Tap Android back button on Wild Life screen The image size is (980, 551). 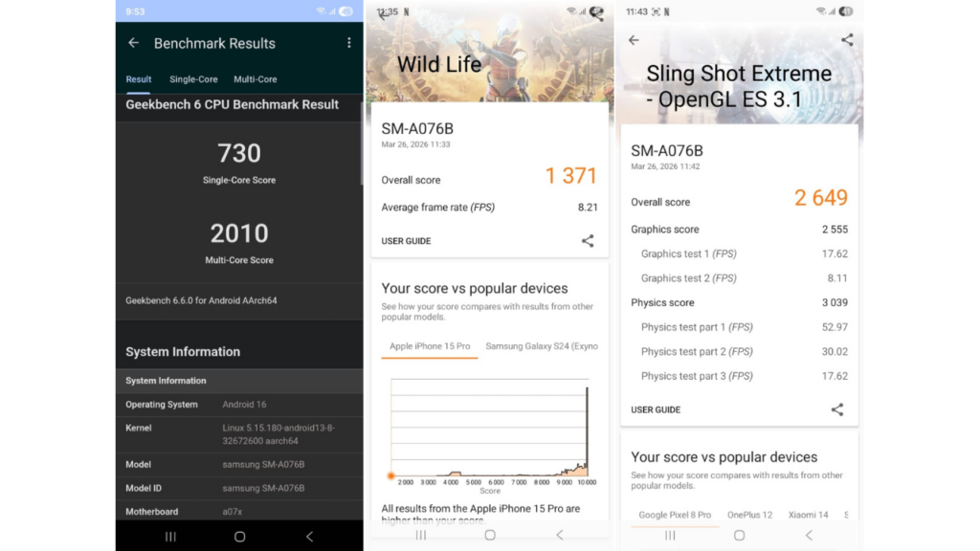click(x=560, y=535)
